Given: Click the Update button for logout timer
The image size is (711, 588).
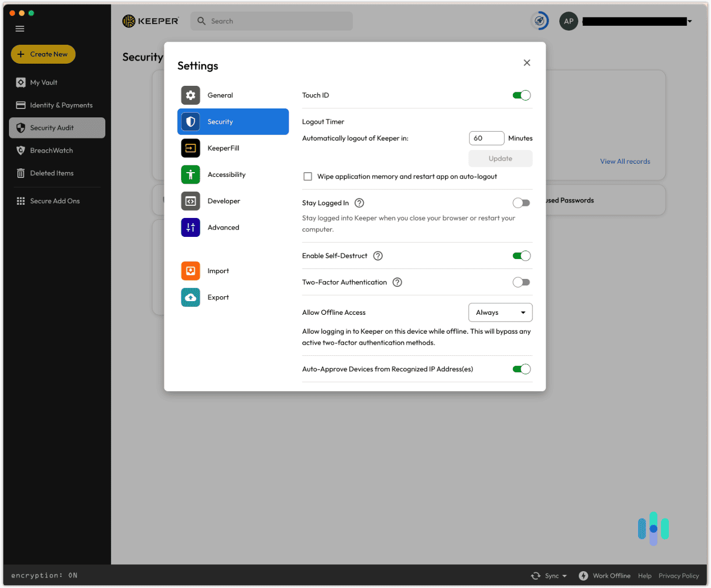Looking at the screenshot, I should [500, 158].
